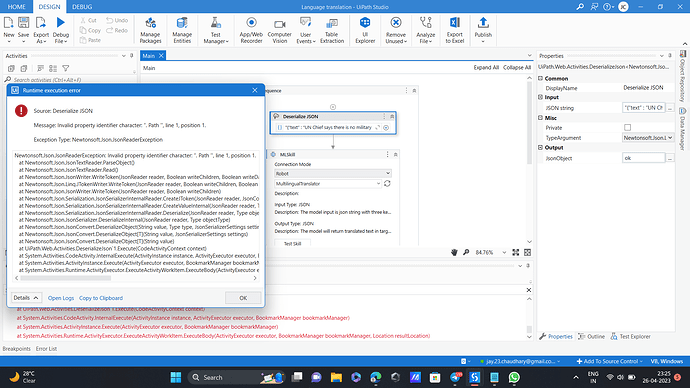Viewport: 690px width, 388px height.
Task: Click the activities filter funnel icon
Action: click(66, 68)
